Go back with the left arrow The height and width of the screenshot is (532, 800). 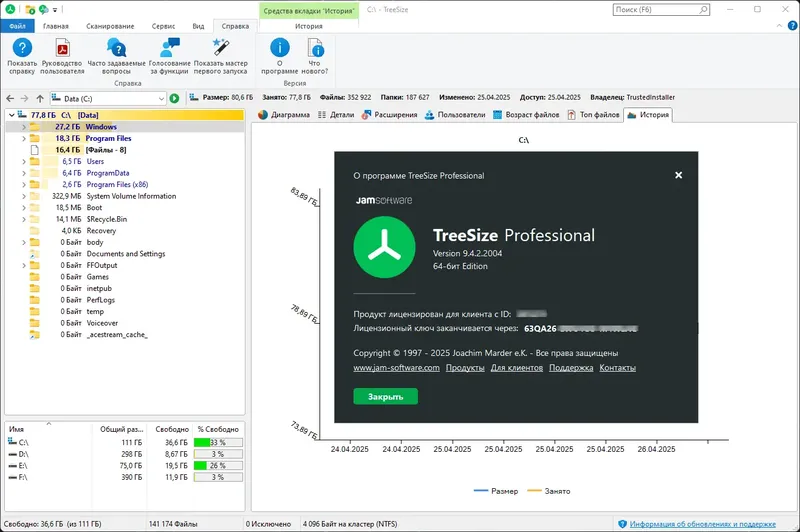pos(10,98)
